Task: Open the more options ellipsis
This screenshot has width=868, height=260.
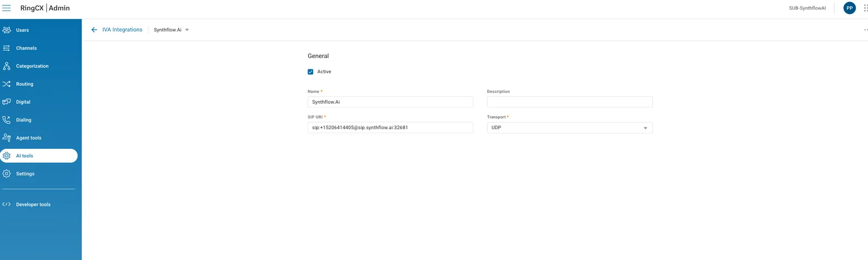Action: [x=866, y=30]
